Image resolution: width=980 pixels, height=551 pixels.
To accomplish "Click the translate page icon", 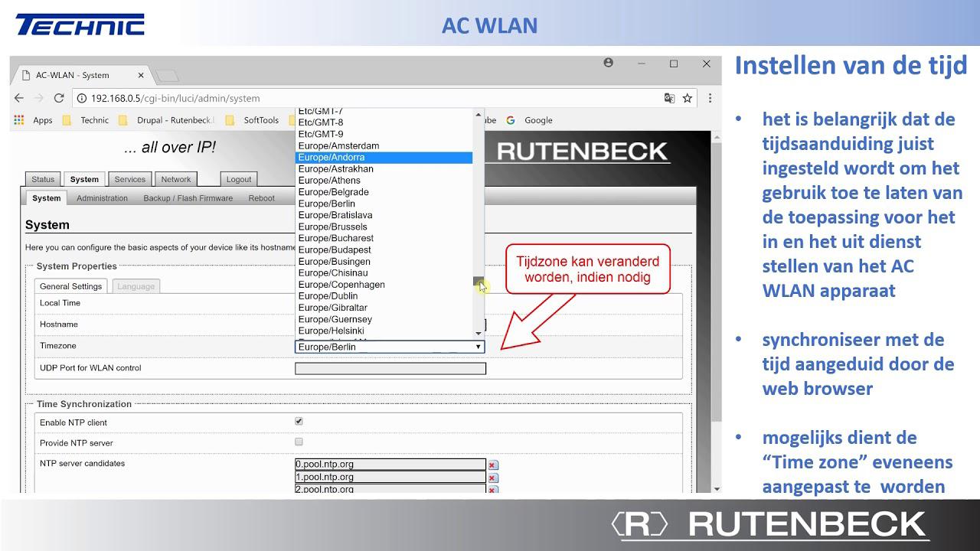I will pyautogui.click(x=669, y=98).
